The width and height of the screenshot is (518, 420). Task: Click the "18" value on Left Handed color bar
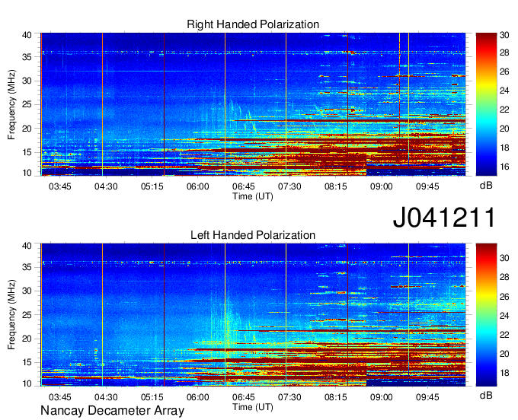[504, 373]
